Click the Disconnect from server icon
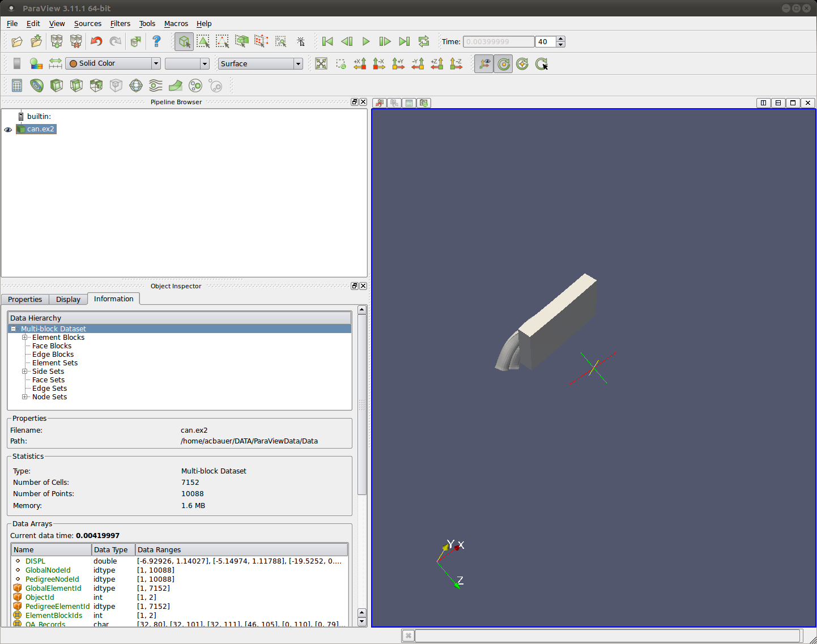Viewport: 817px width, 644px height. pyautogui.click(x=76, y=41)
